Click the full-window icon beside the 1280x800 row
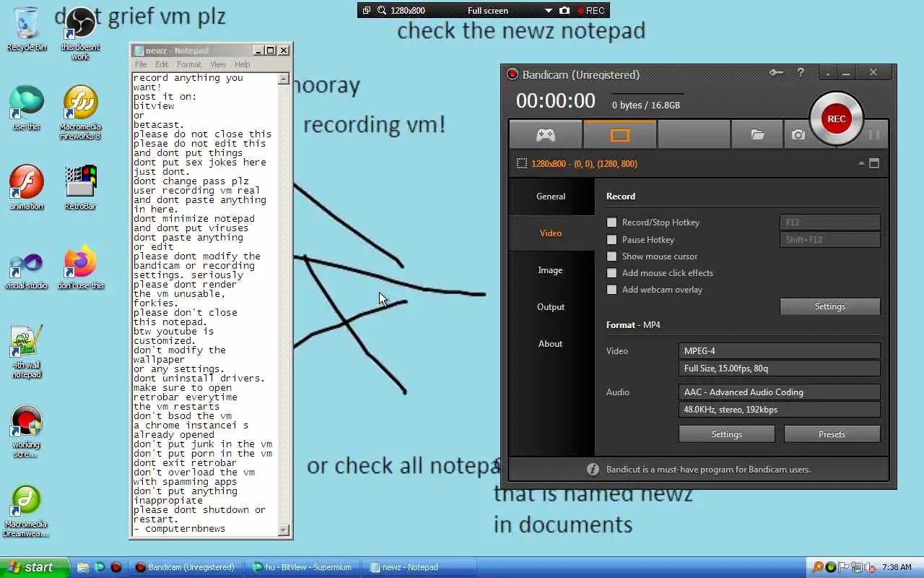Viewport: 924px width, 578px height. pyautogui.click(x=874, y=163)
